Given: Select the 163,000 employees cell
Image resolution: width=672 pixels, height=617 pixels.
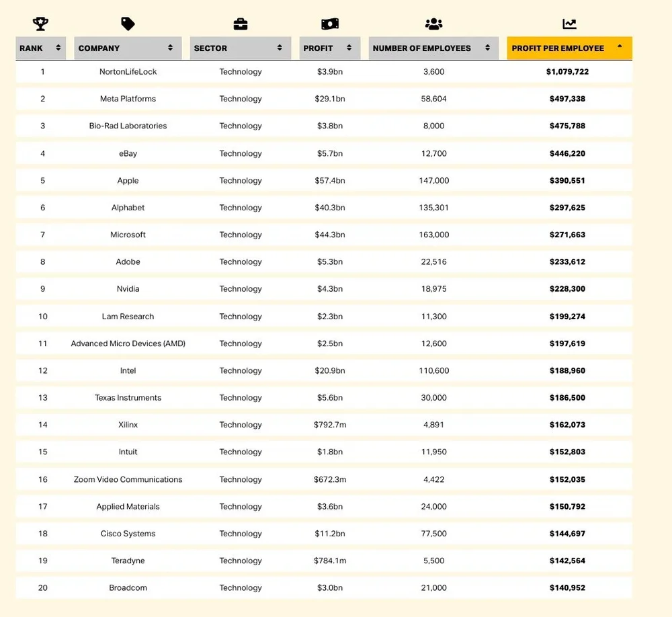Looking at the screenshot, I should pyautogui.click(x=433, y=235).
